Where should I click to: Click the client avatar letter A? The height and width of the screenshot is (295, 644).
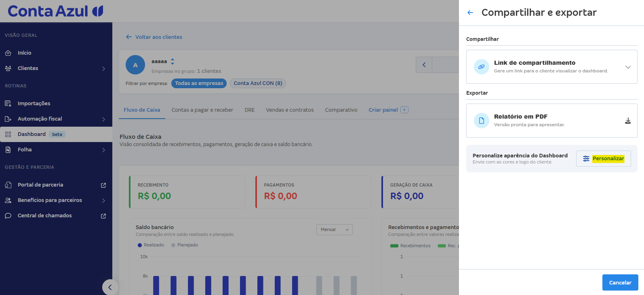click(x=135, y=65)
